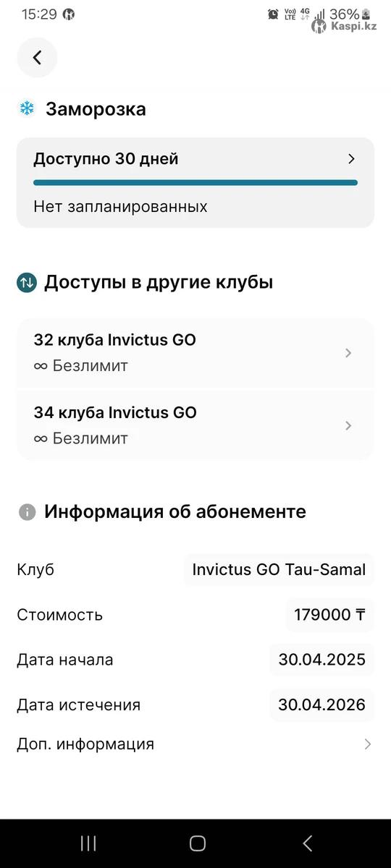The image size is (391, 868).
Task: Tap the snowflake Заморозка icon
Action: [x=27, y=109]
